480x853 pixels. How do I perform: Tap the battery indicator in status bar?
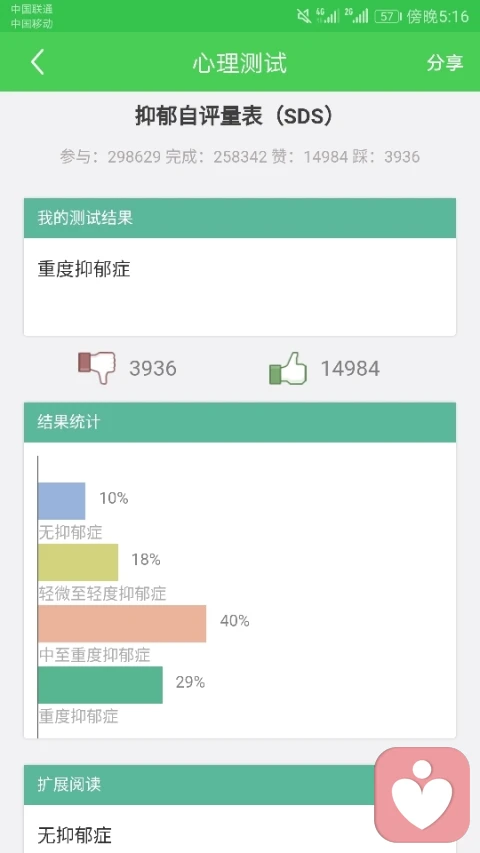[x=387, y=16]
